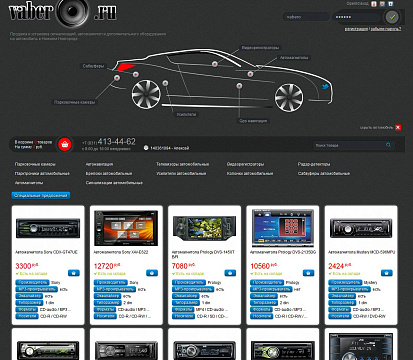
Task: Open the Prology DVS-1450T product thumbnail
Action: [x=204, y=228]
